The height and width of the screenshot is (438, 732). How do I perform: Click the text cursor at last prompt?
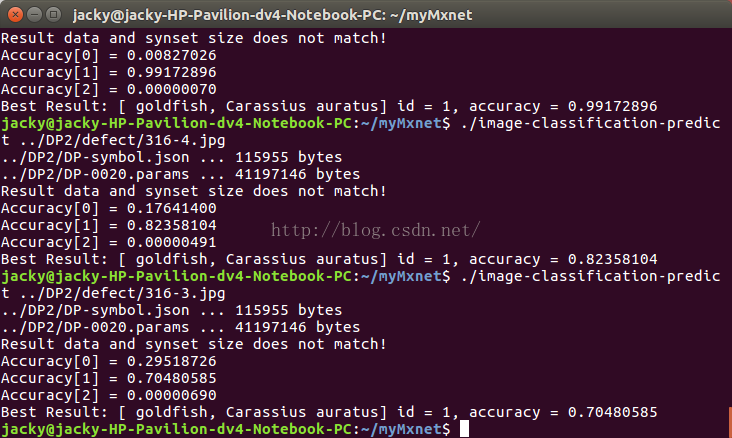click(x=464, y=429)
